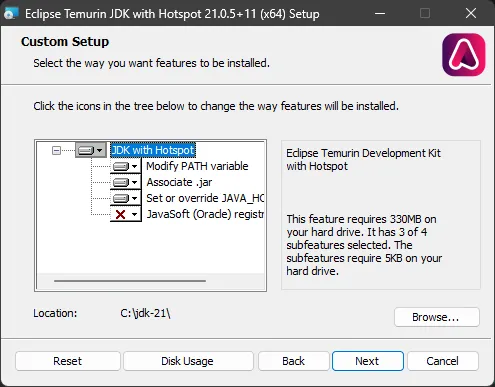Click the Next button
This screenshot has height=387, width=495.
[368, 361]
